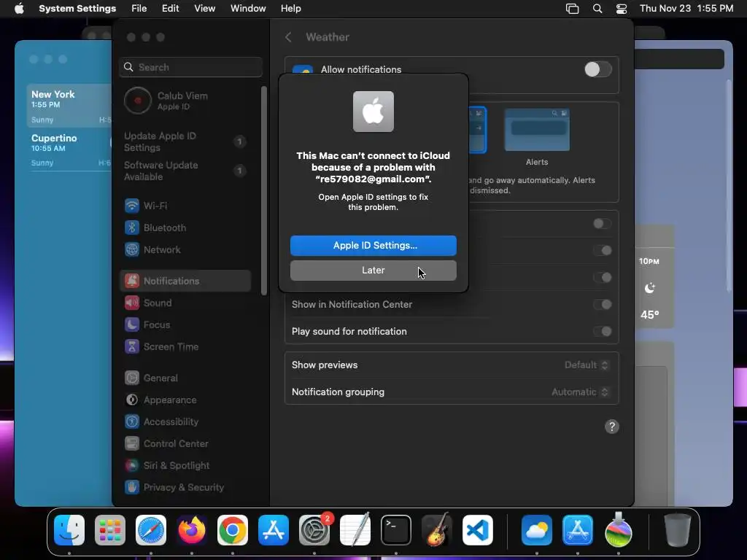Go back from the Weather notifications page
The height and width of the screenshot is (560, 747).
[288, 37]
